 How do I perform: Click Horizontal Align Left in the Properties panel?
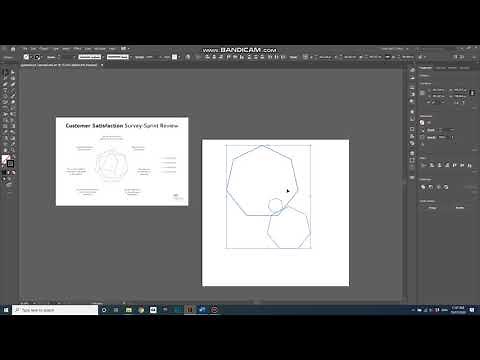[432, 165]
